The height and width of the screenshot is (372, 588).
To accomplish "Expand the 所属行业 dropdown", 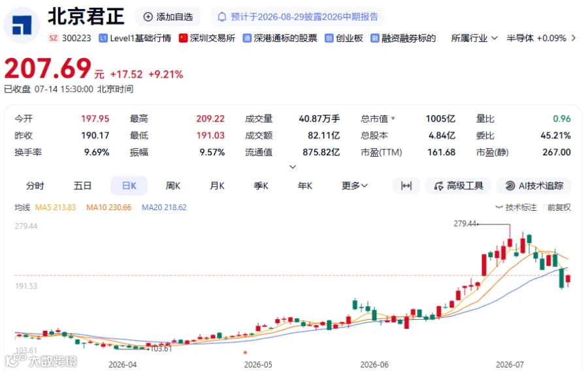I will tap(474, 39).
